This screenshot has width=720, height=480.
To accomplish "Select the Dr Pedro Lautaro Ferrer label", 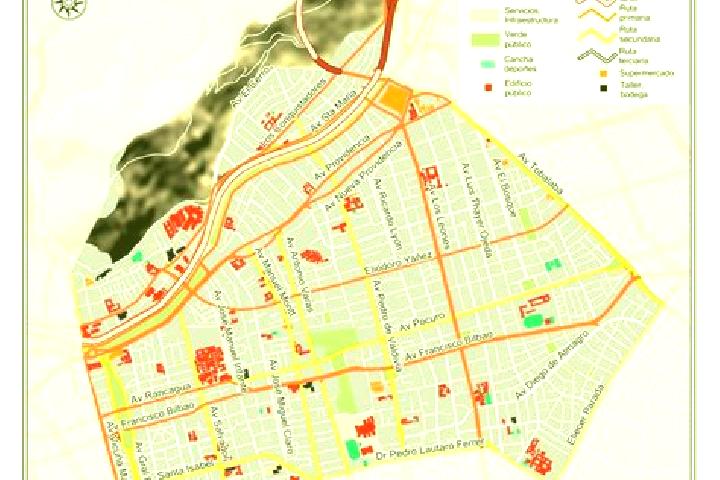I will (x=429, y=449).
